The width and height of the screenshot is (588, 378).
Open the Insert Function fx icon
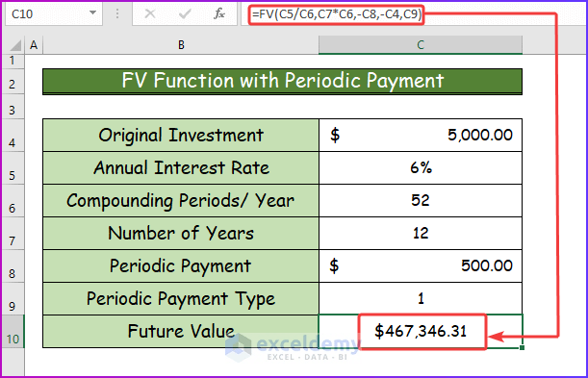tap(219, 14)
